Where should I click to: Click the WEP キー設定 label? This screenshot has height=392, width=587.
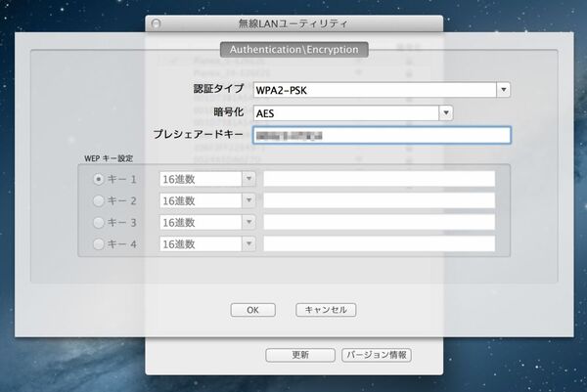point(109,158)
